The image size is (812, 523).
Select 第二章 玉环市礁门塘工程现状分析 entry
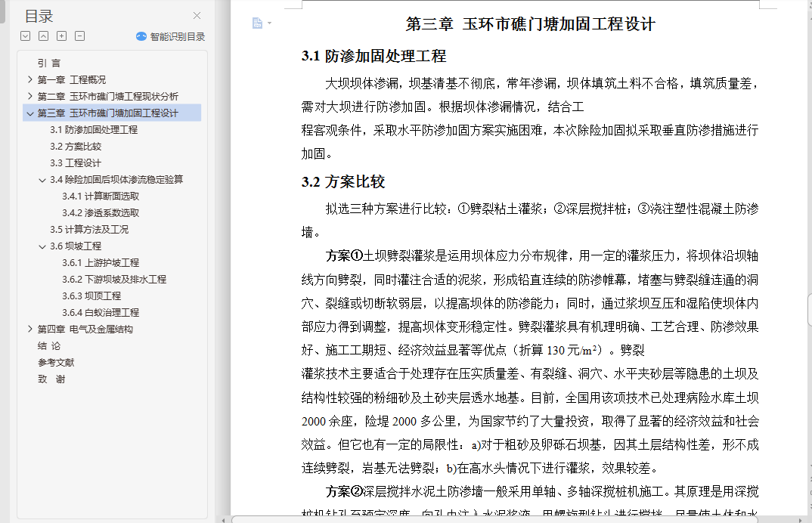[107, 96]
